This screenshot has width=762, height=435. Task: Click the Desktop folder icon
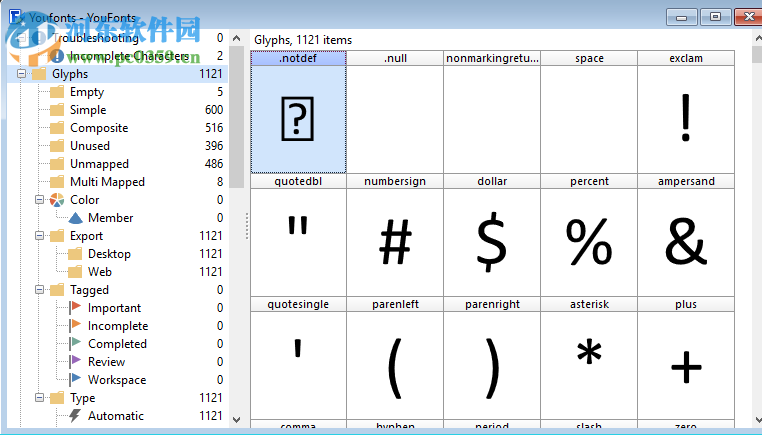(x=75, y=254)
